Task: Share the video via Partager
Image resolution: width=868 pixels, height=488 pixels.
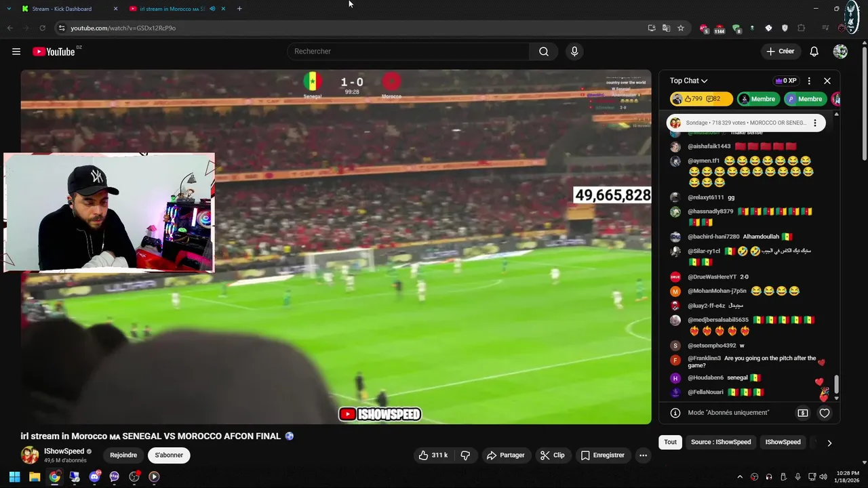Action: (x=506, y=455)
